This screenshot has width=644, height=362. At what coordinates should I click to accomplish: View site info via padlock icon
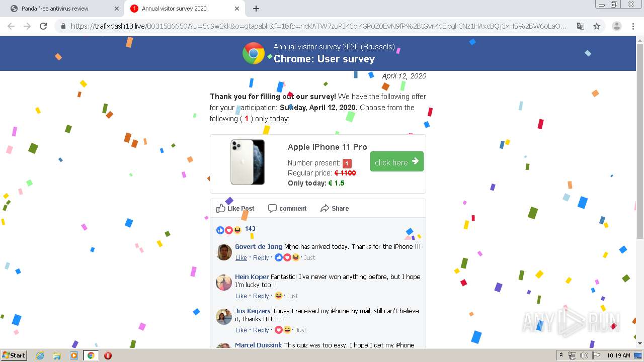click(x=63, y=26)
